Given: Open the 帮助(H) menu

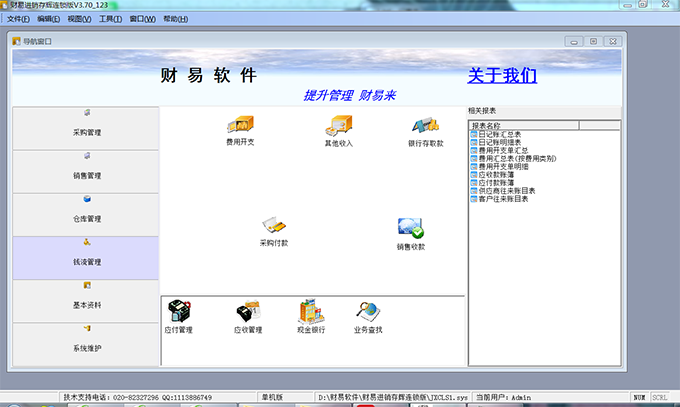Looking at the screenshot, I should 176,19.
